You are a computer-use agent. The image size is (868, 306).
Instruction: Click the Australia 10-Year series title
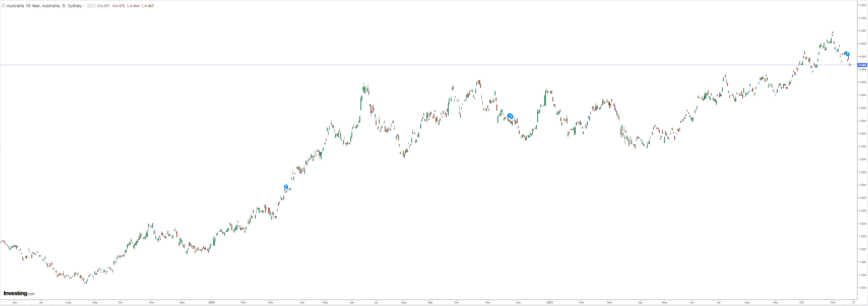coord(44,6)
